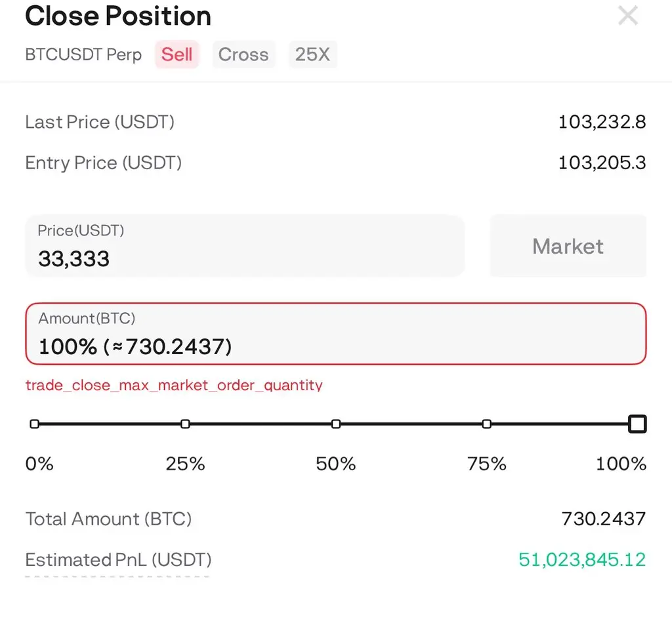Click the green Estimated PnL amount
The image size is (672, 623).
[582, 560]
